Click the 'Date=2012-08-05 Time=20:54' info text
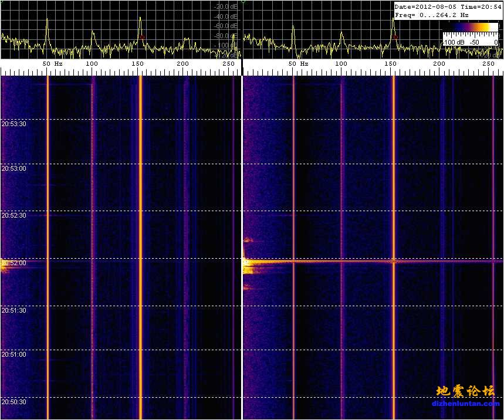 [x=448, y=7]
